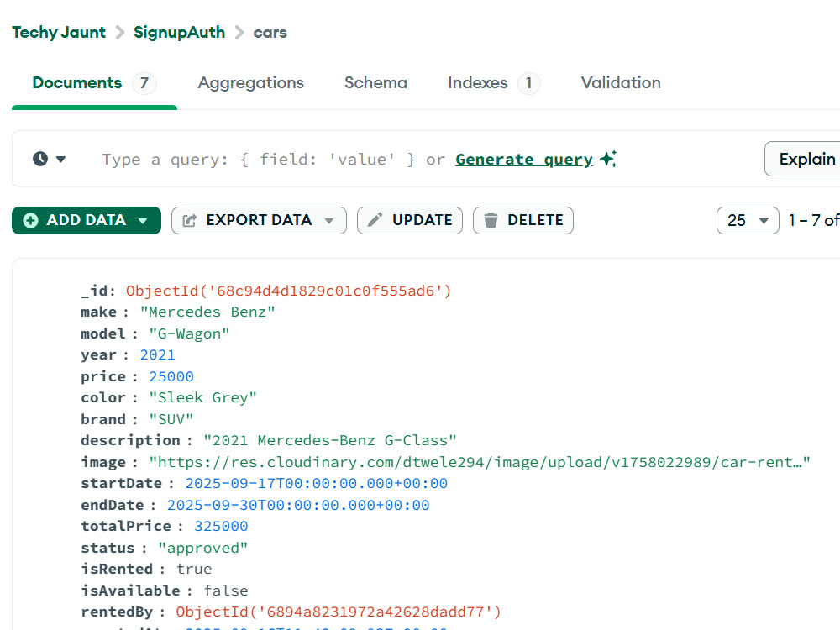Switch to the Aggregations tab
The height and width of the screenshot is (630, 840).
[x=250, y=83]
